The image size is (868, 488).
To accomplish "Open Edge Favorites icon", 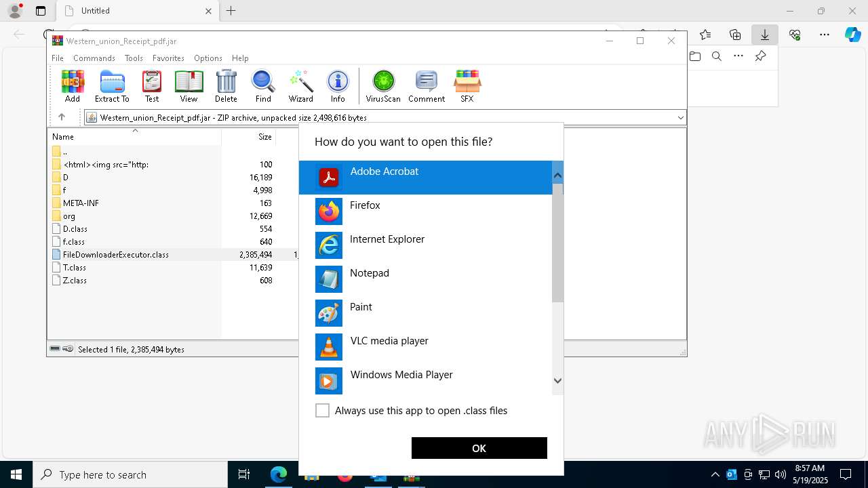I will (x=705, y=35).
